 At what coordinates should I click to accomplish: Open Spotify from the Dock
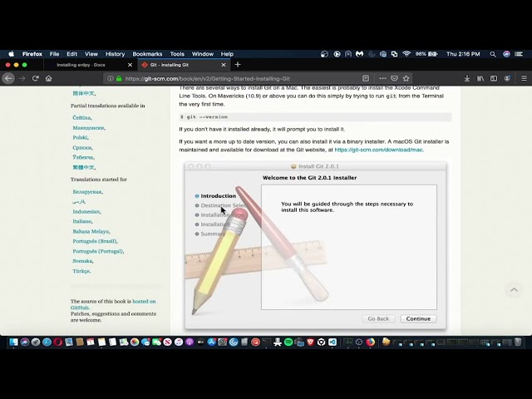pos(288,342)
